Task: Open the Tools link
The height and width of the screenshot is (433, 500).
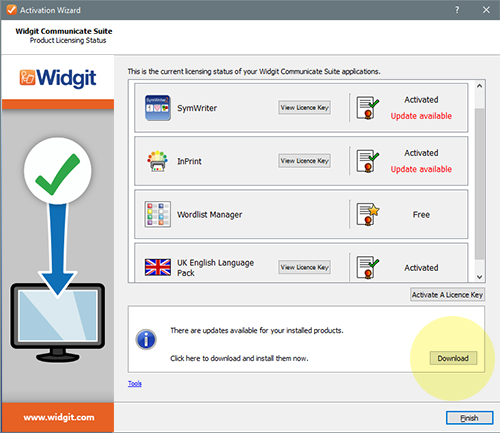Action: 135,384
